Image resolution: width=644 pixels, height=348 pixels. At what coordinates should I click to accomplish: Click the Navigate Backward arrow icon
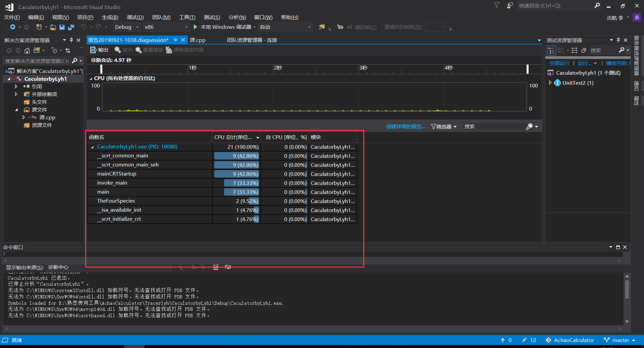pyautogui.click(x=13, y=27)
